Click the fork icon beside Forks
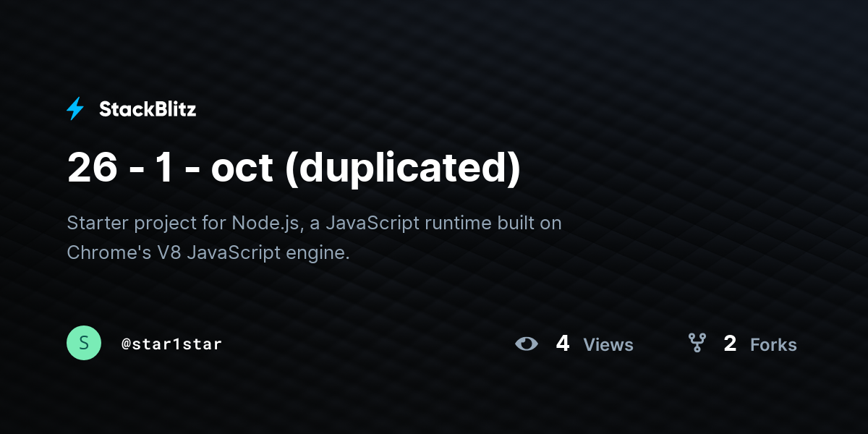The height and width of the screenshot is (434, 868). coord(697,343)
